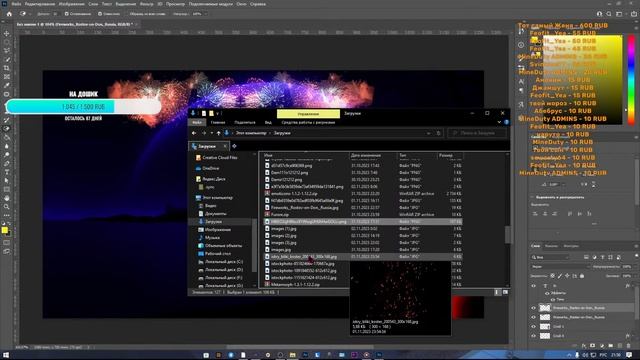Select the Path Selection tool
The width and height of the screenshot is (640, 360).
7,180
